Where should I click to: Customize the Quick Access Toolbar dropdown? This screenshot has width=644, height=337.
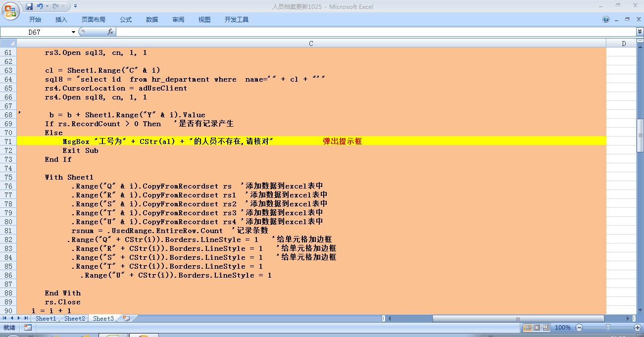(x=75, y=6)
